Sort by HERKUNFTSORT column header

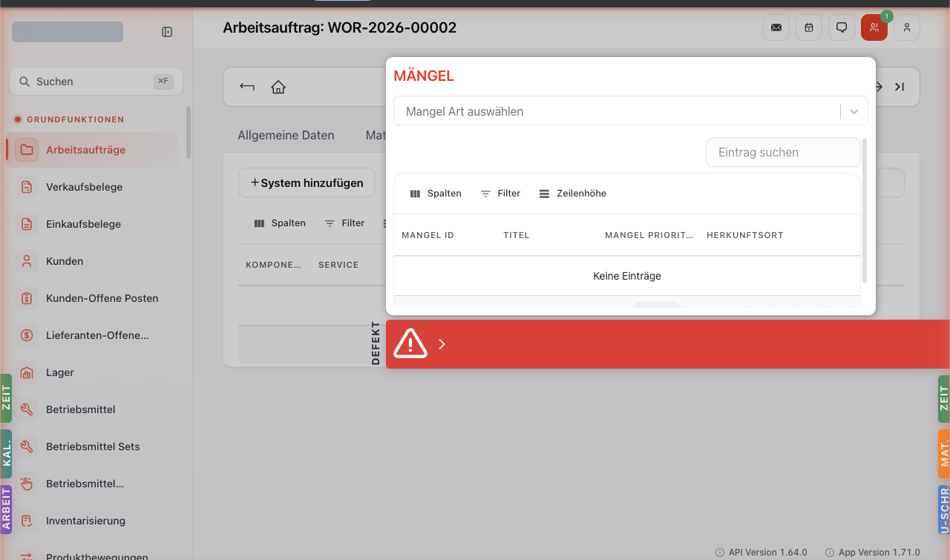tap(744, 235)
